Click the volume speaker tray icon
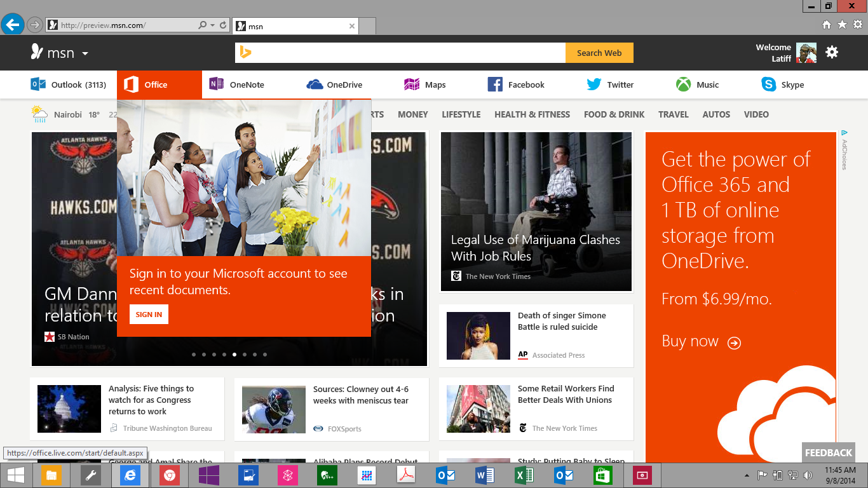Image resolution: width=868 pixels, height=488 pixels. coord(808,475)
